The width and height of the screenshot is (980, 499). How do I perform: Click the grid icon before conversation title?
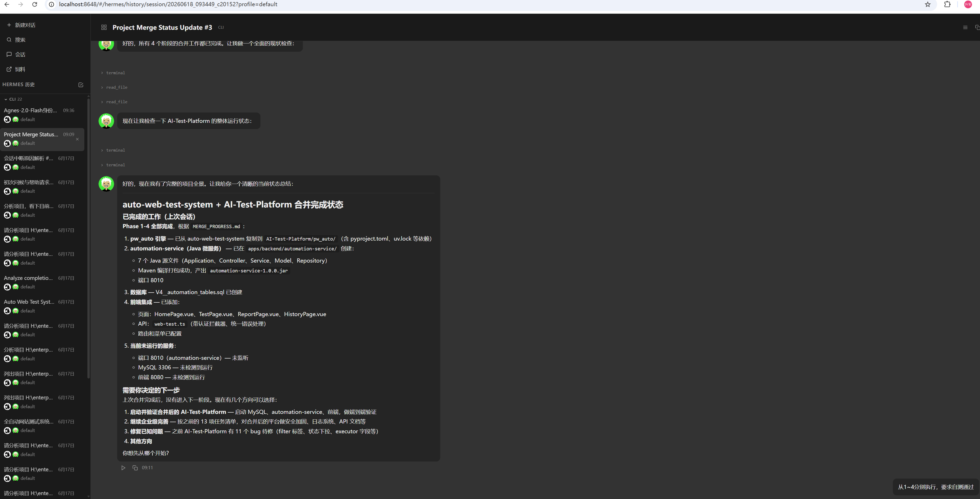[x=104, y=27]
